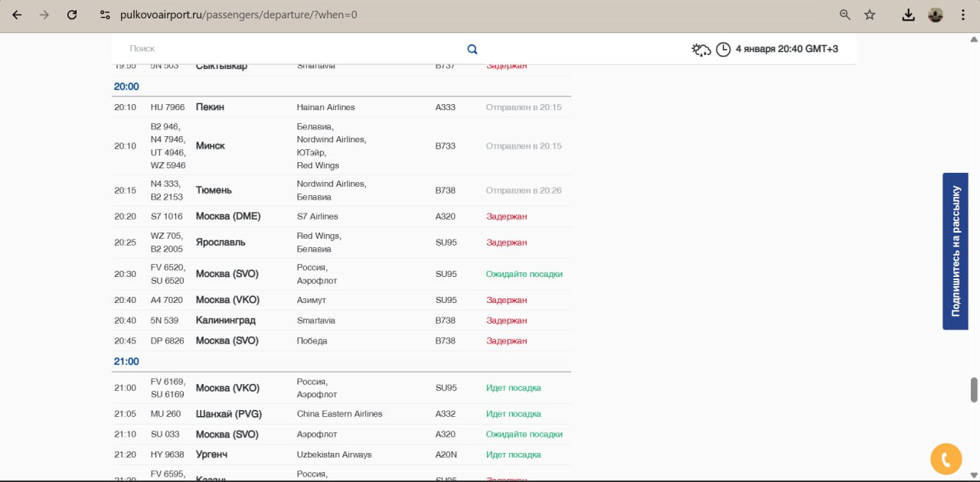Click the page vertical scrollbar thumb
The width and height of the screenshot is (980, 482).
[975, 389]
